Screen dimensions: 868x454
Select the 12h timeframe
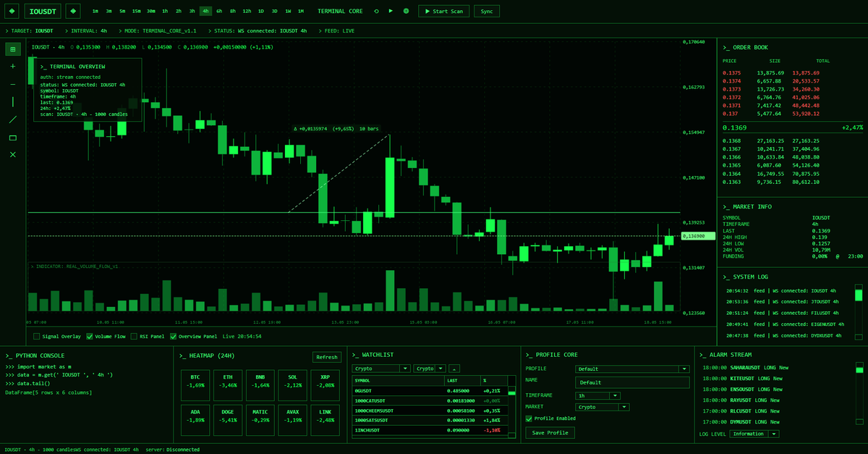click(x=247, y=12)
